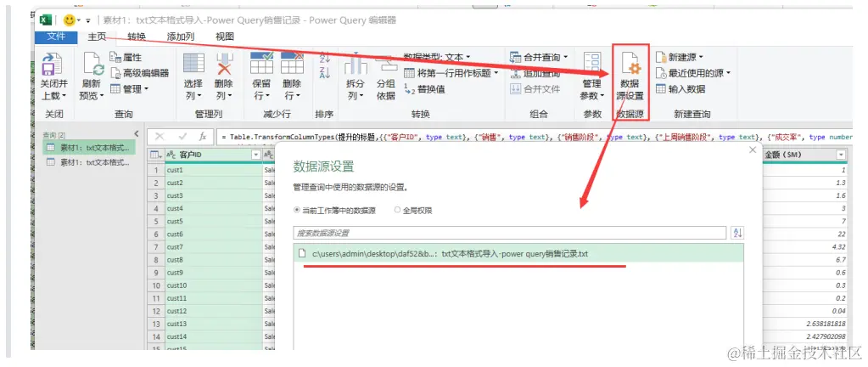Click Replace Values (替换值)

(x=424, y=89)
